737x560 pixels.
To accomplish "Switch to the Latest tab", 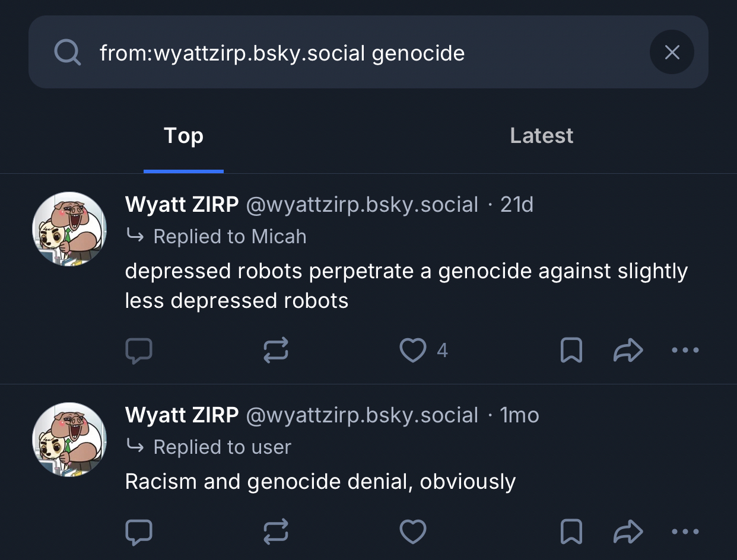I will click(x=541, y=136).
